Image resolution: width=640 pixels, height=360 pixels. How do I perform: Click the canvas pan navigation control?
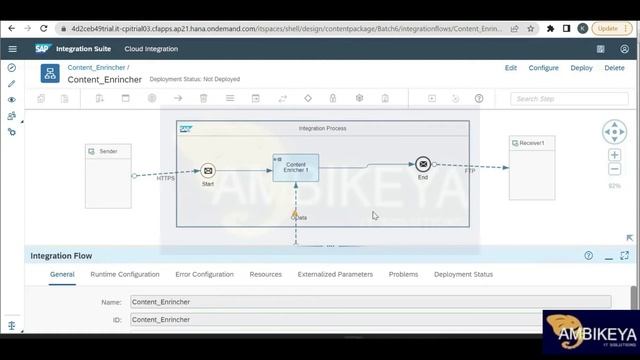(x=614, y=132)
